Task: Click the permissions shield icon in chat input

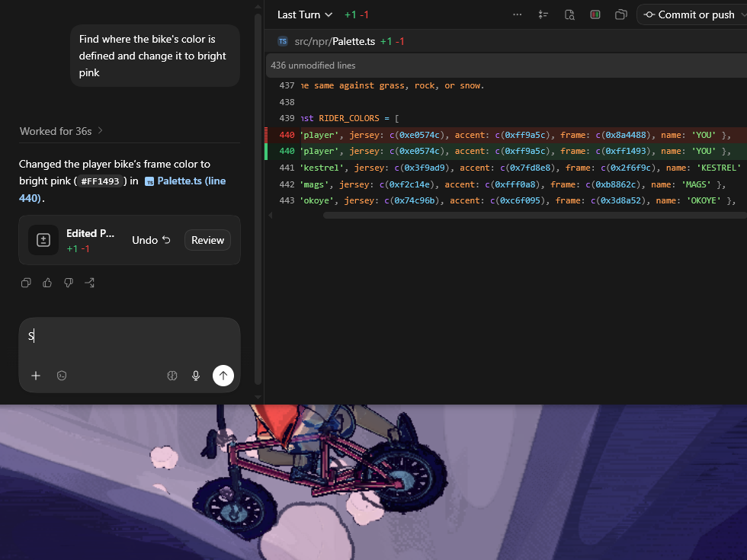Action: (62, 376)
